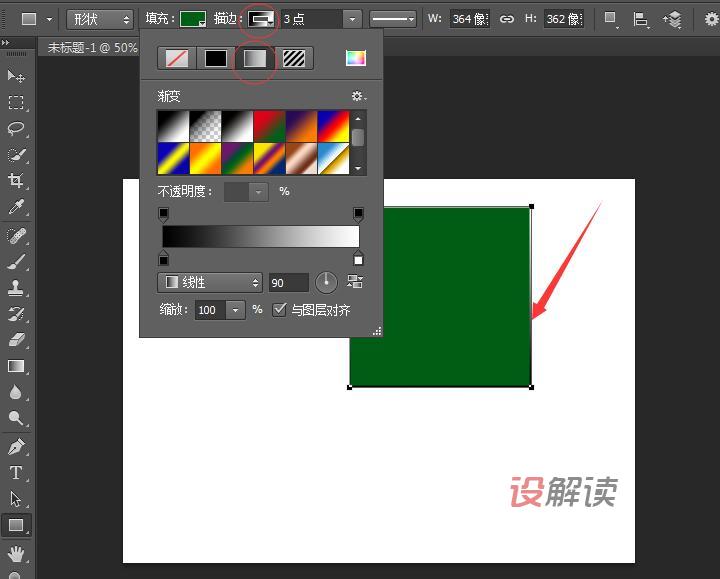Choose the solid color stroke button
Screen dimensions: 720x579
click(x=215, y=59)
